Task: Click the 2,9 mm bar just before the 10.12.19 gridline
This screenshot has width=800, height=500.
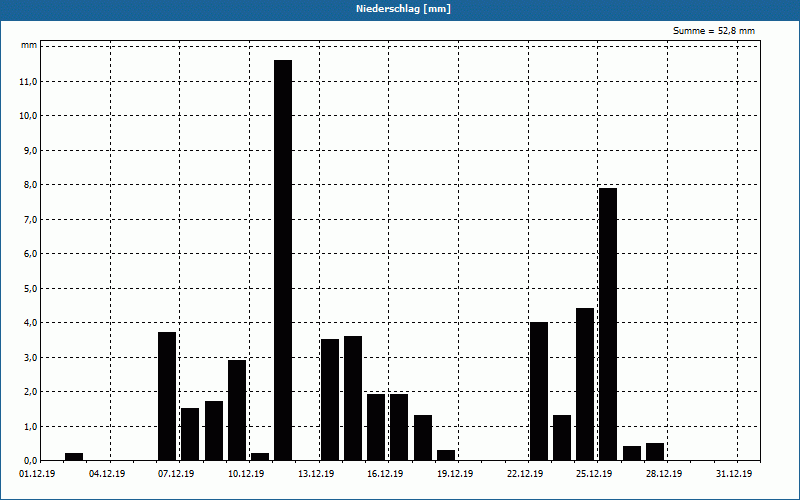Action: click(x=237, y=410)
